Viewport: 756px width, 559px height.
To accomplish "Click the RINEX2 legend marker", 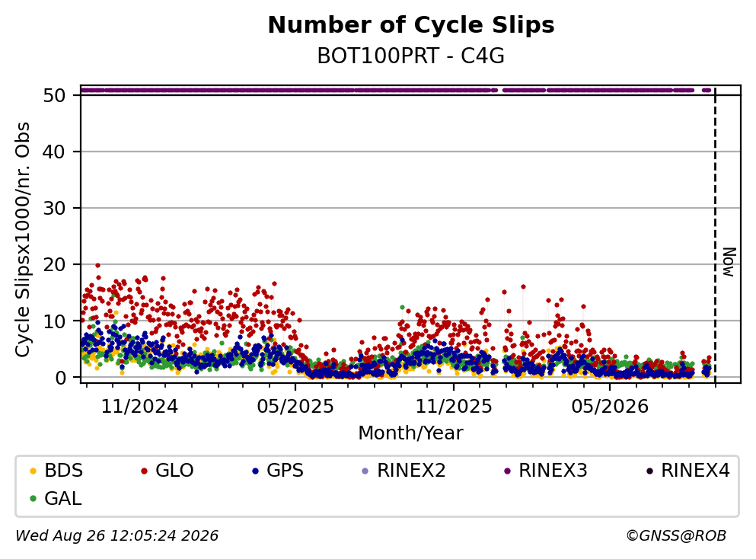I will tap(365, 471).
